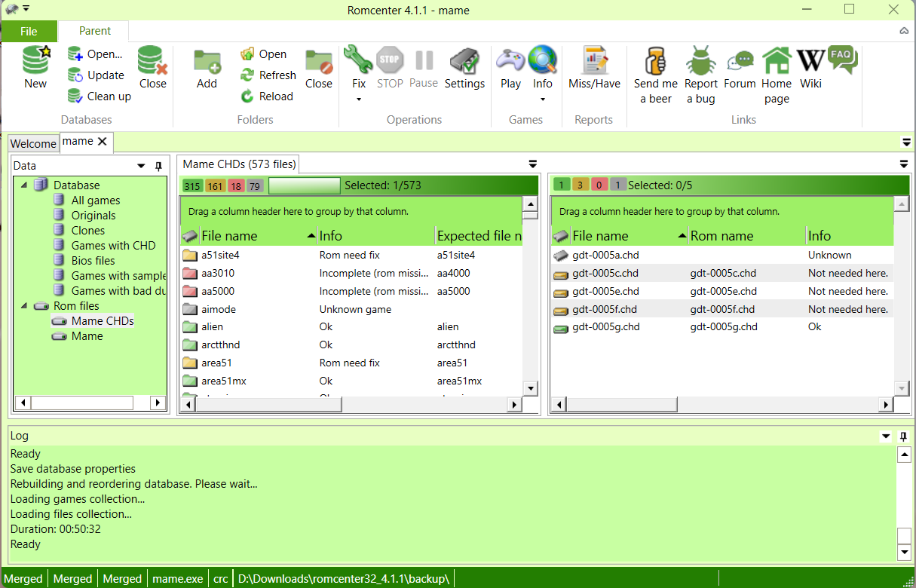The width and height of the screenshot is (916, 588).
Task: Update the database
Action: (x=96, y=75)
